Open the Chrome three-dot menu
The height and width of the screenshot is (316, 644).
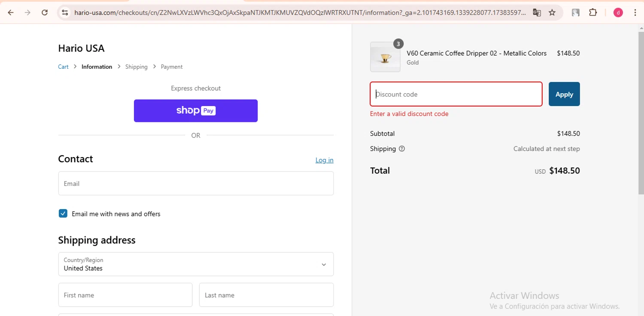(635, 12)
